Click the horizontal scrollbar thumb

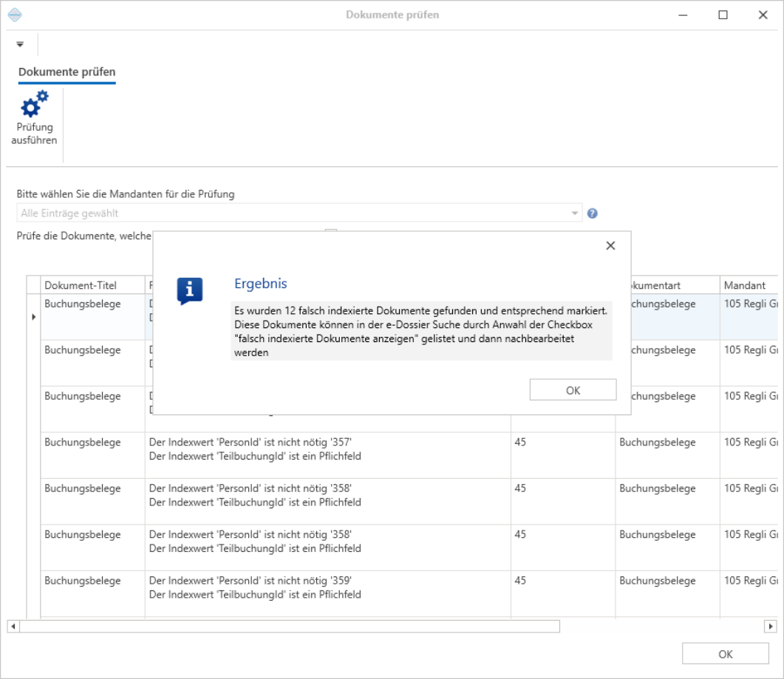pos(290,626)
